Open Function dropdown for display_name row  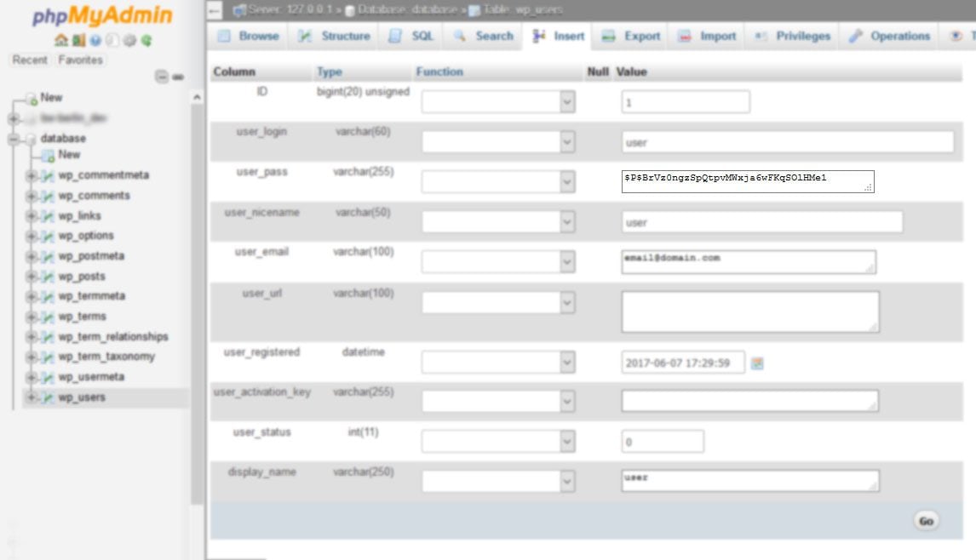click(498, 481)
